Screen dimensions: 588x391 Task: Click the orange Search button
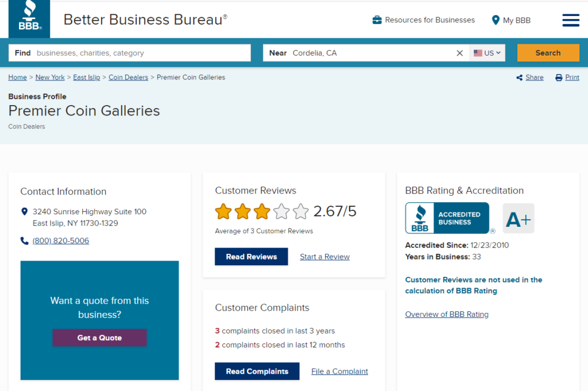[548, 53]
